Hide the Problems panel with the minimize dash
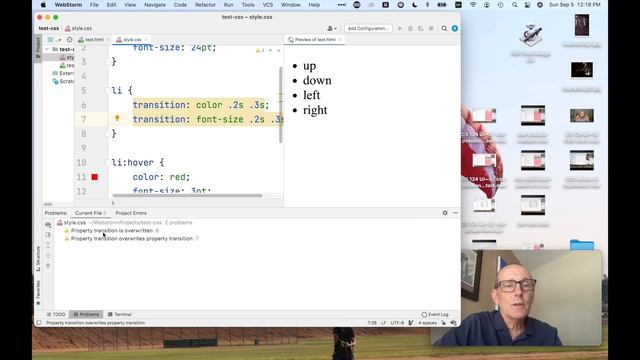Viewport: 640px width, 360px height. pyautogui.click(x=456, y=213)
